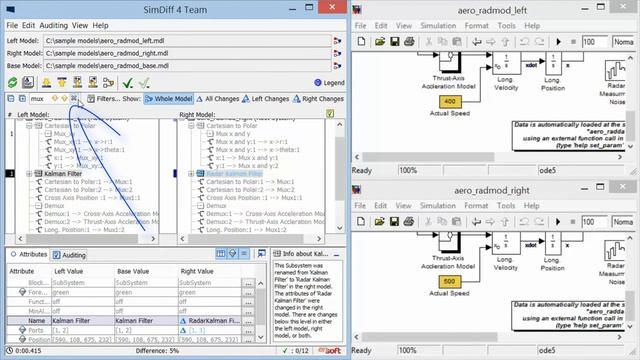
Task: Click down arrow of attributes table scrollbar
Action: [x=261, y=338]
